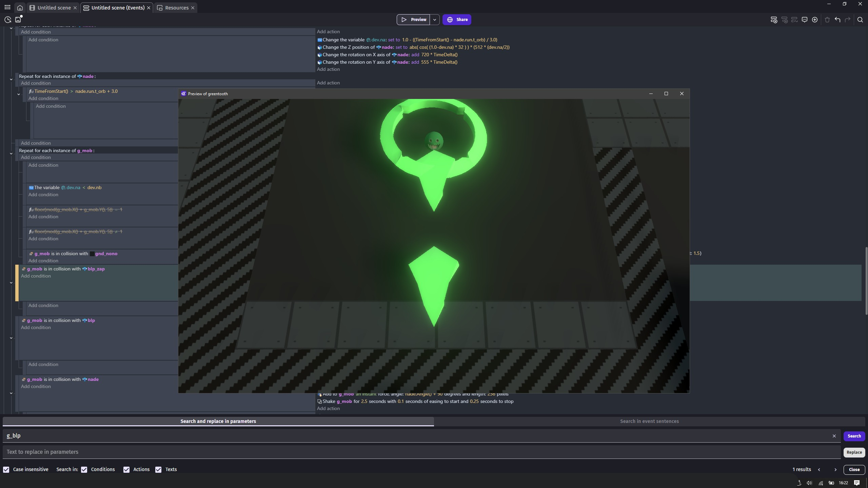Add a sub-event toolbar icon
868x488 pixels.
click(x=784, y=20)
